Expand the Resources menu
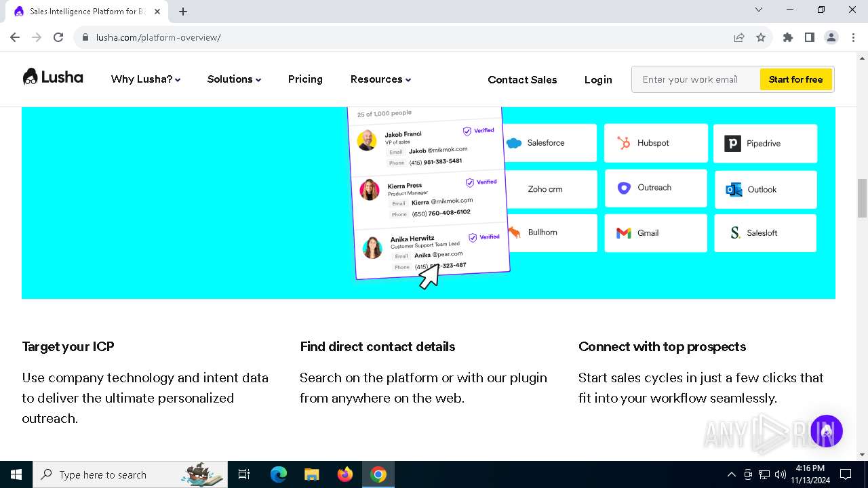Screen dimensions: 868x488 (380, 79)
